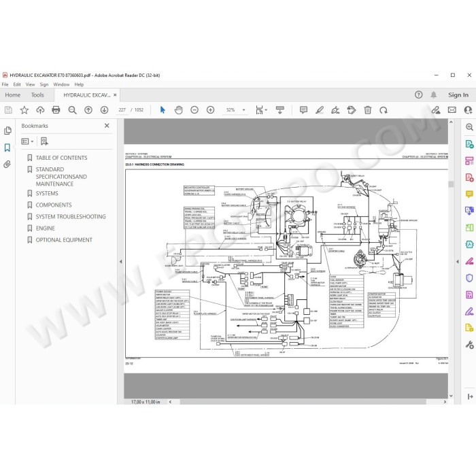
Task: Open the help question mark icon
Action: tap(419, 95)
